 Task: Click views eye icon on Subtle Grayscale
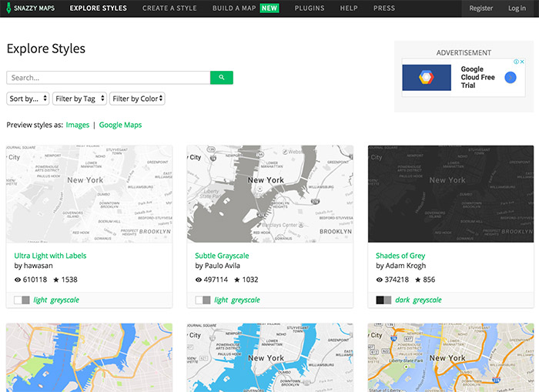[x=199, y=280]
